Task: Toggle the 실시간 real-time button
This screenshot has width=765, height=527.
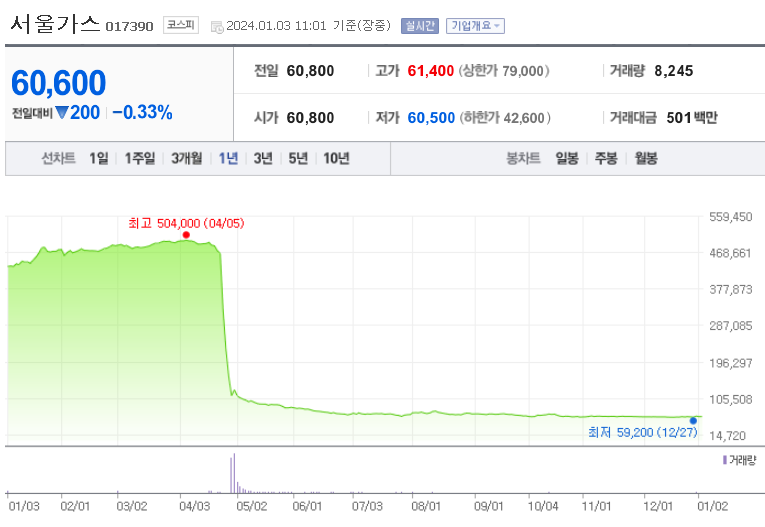Action: 420,26
